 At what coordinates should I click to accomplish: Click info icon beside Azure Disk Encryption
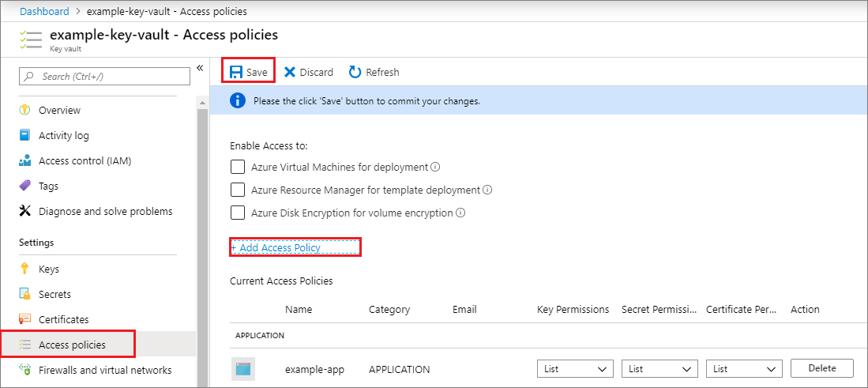(x=460, y=213)
